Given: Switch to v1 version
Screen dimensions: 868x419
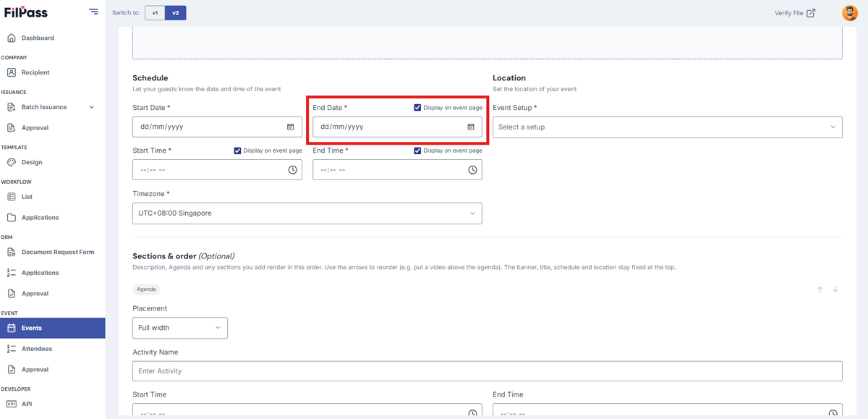Looking at the screenshot, I should click(155, 13).
